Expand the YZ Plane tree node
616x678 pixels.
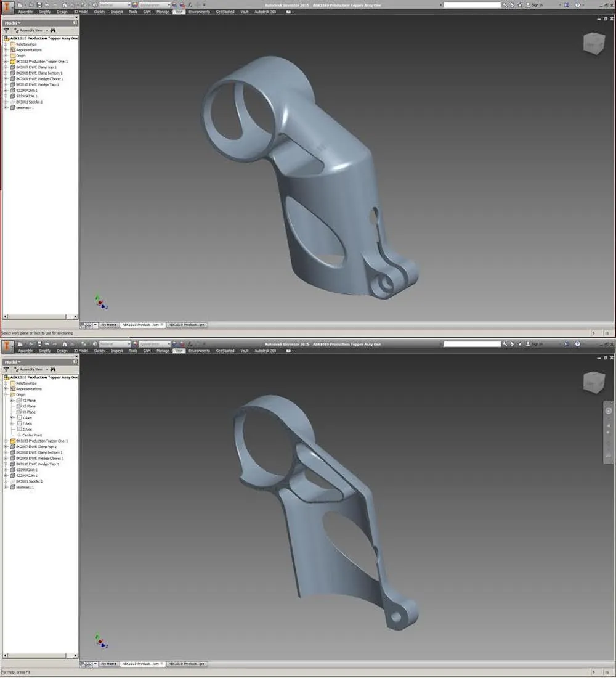pos(11,400)
